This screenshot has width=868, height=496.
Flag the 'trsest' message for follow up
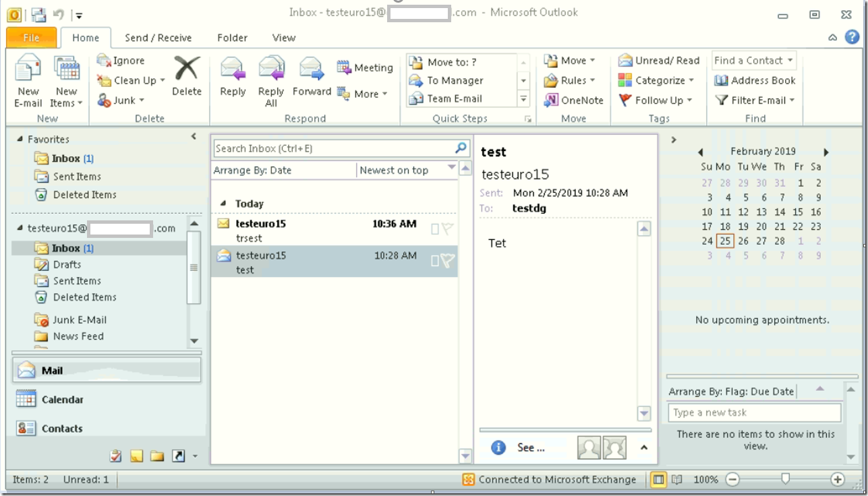point(447,229)
